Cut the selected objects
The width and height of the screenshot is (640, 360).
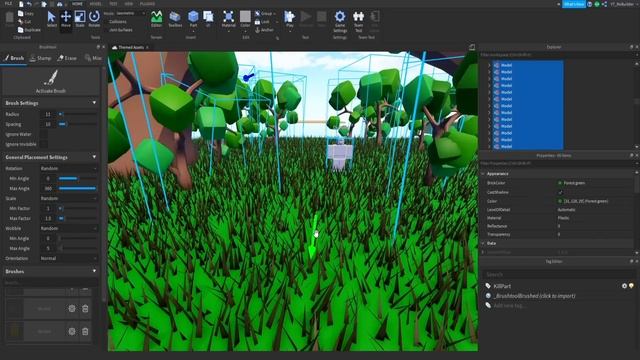tap(24, 22)
